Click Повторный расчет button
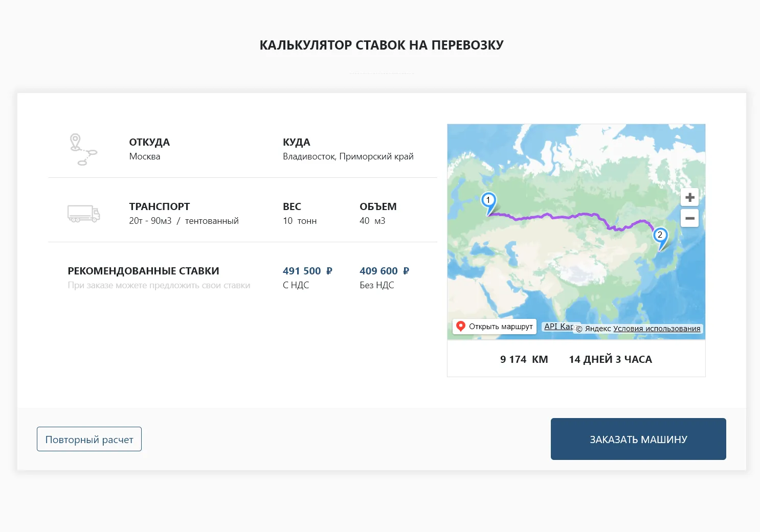 [89, 439]
